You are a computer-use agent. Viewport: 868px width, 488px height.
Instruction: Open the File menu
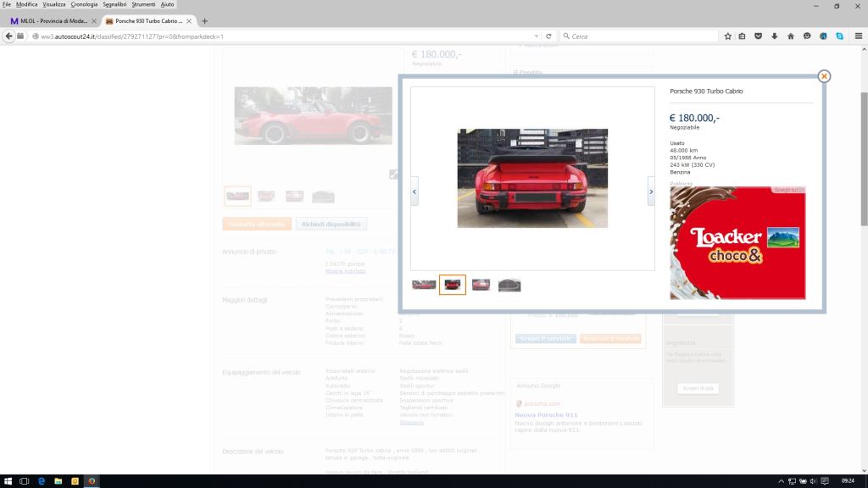click(x=7, y=4)
